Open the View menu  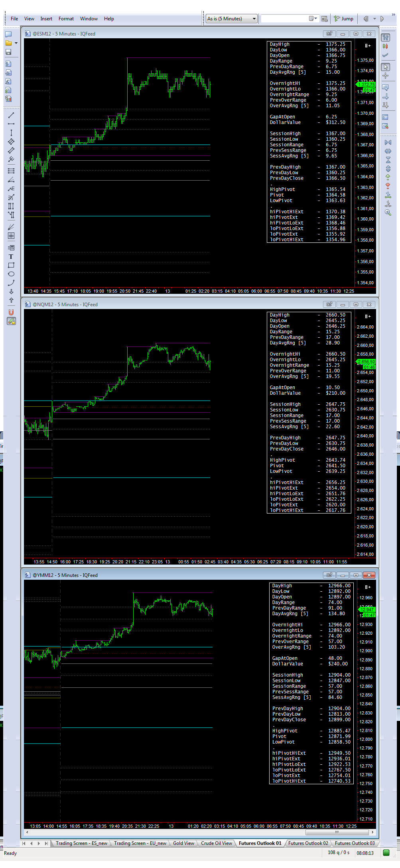29,19
